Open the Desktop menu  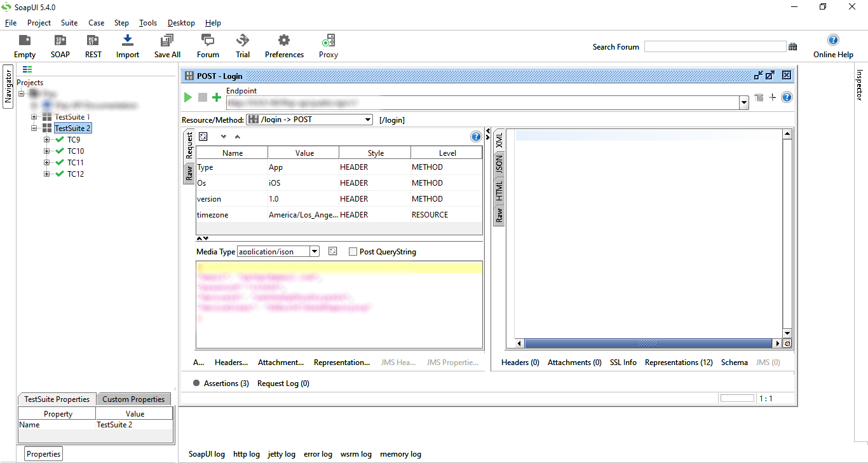pos(181,22)
